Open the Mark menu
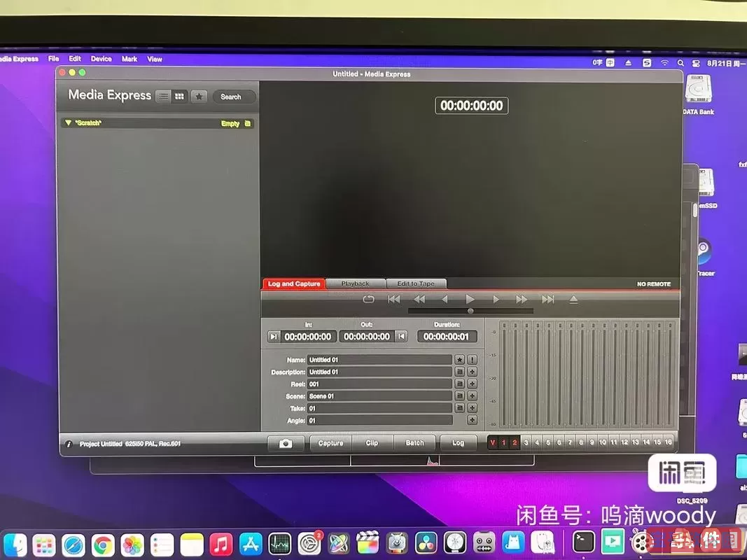747x560 pixels. pyautogui.click(x=129, y=59)
